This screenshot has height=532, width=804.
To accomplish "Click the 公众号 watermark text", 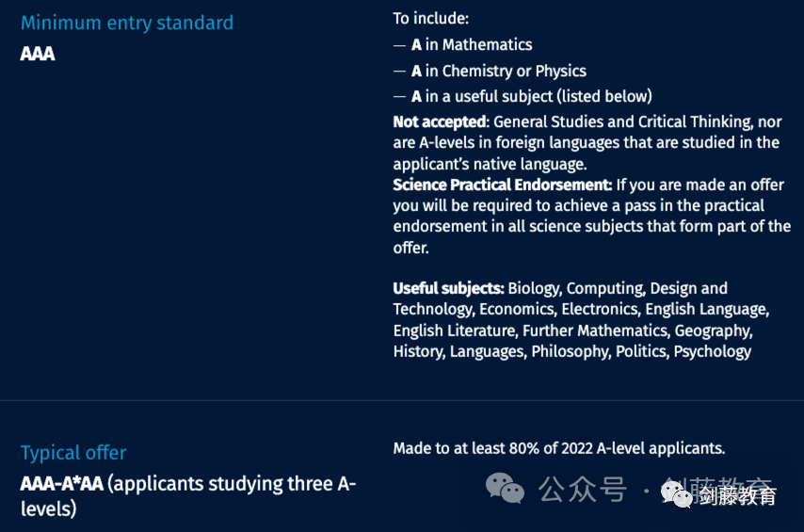I will (x=583, y=489).
